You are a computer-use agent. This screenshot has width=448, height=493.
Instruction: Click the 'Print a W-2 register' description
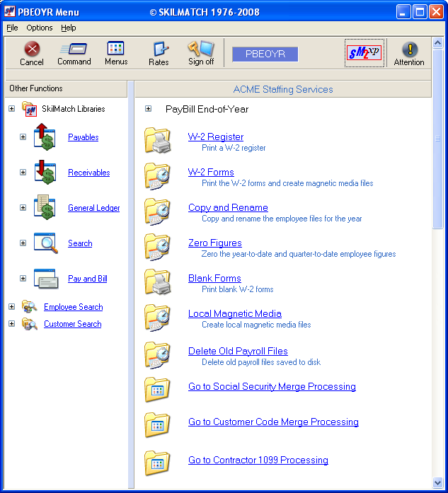coord(234,148)
